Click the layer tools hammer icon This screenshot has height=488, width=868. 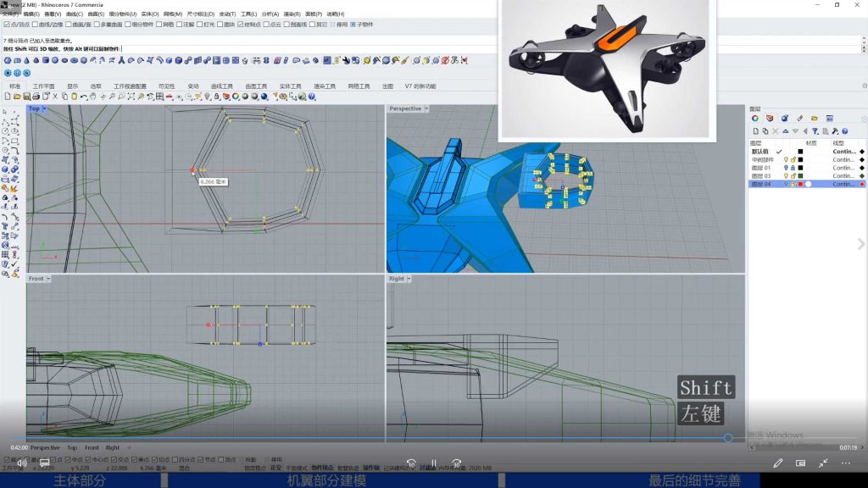pos(835,130)
